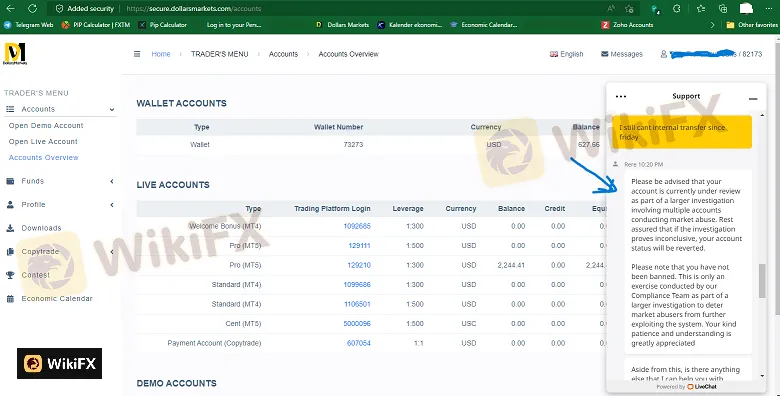The height and width of the screenshot is (396, 780).
Task: Open trading login 5000096
Action: [357, 323]
